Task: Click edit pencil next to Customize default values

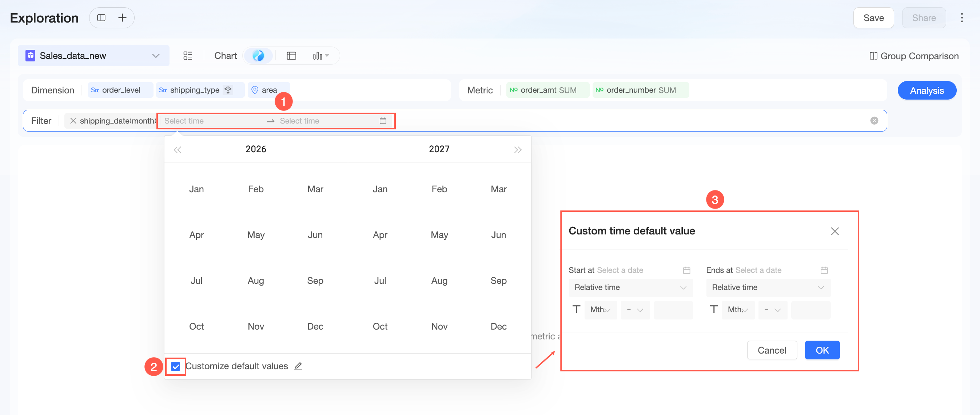Action: click(x=298, y=366)
